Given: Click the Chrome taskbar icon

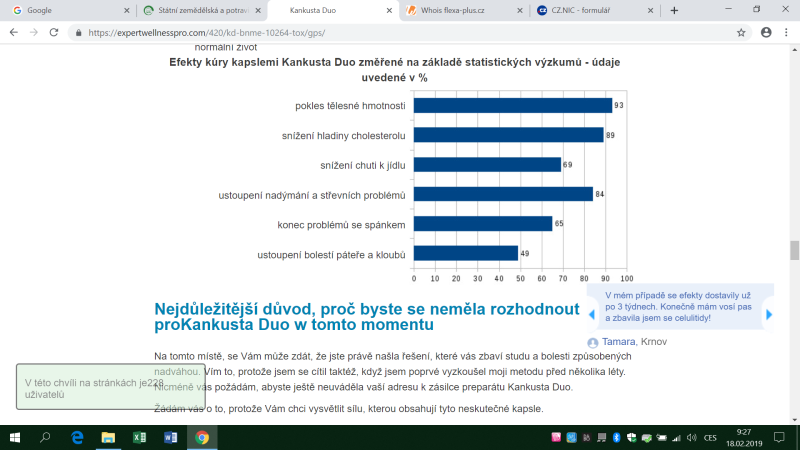Looking at the screenshot, I should pos(202,438).
